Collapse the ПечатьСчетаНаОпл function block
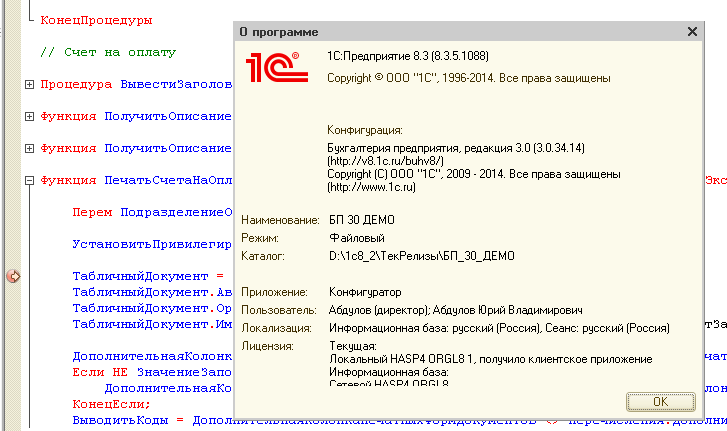This screenshot has width=727, height=431. (29, 180)
